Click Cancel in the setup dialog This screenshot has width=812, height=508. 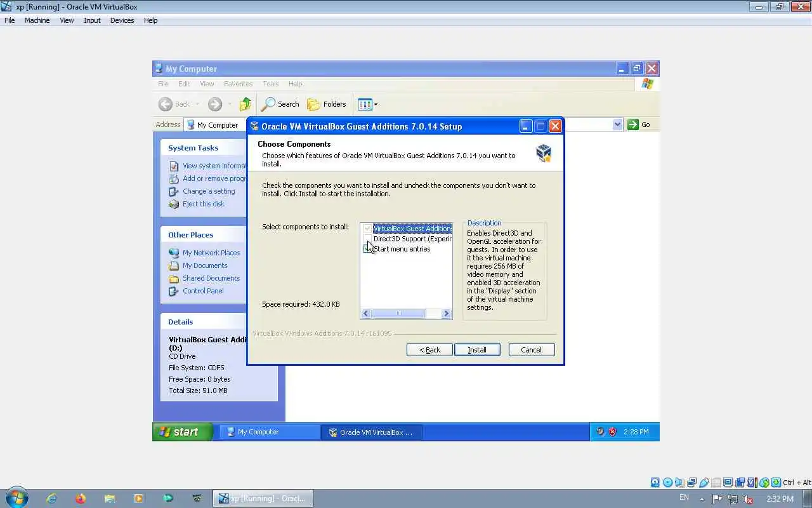tap(531, 350)
